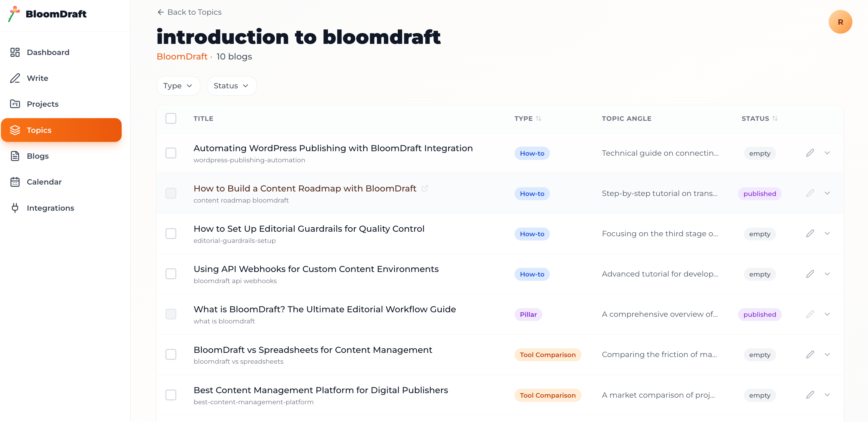Open external link icon beside Content Roadmap title

[425, 188]
